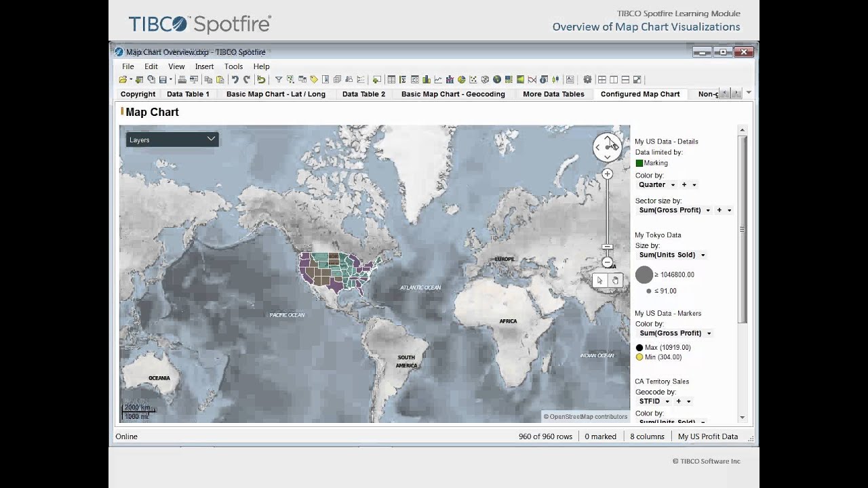Click the Open file toolbar icon
This screenshot has height=488, width=868.
[123, 79]
